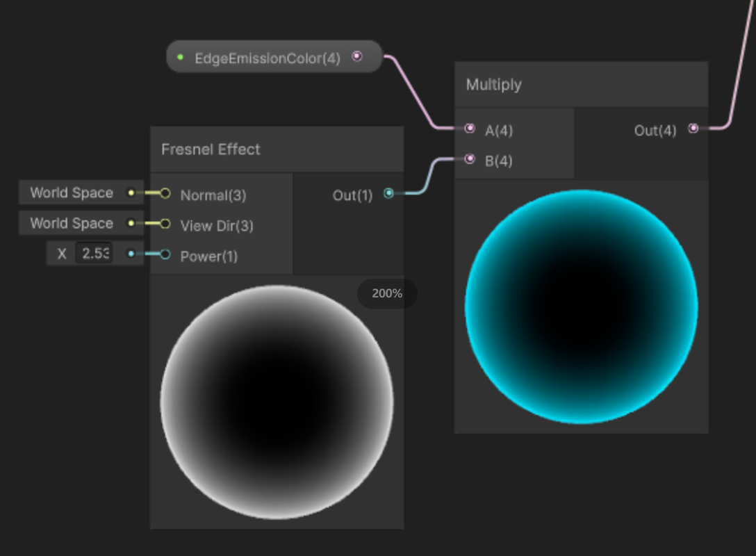The image size is (756, 556).
Task: Select the Multiply node A(4) input port
Action: pos(470,129)
